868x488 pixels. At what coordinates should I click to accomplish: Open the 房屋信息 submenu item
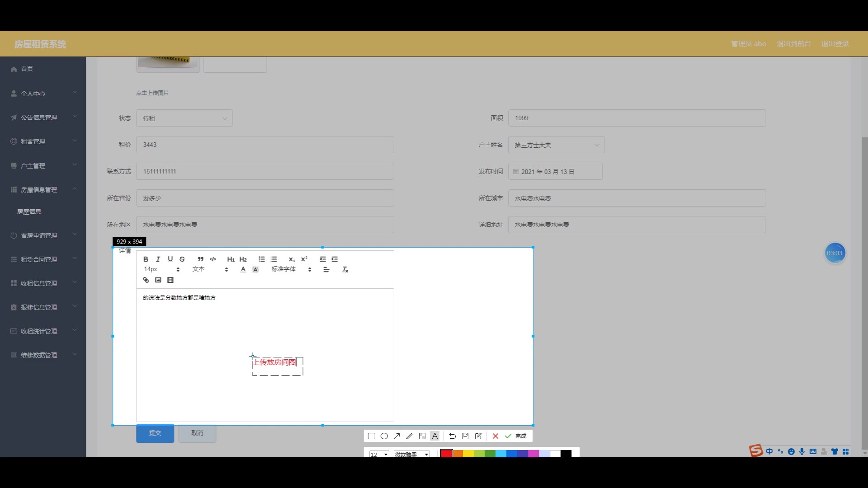tap(29, 211)
